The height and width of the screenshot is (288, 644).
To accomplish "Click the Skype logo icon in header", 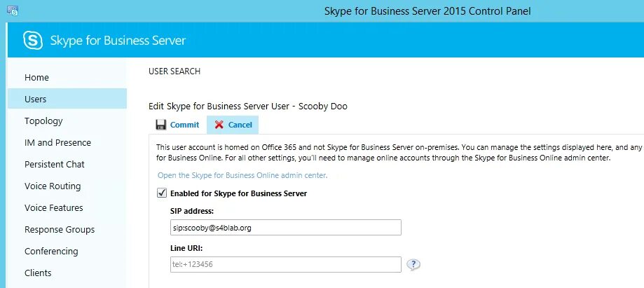I will (33, 40).
